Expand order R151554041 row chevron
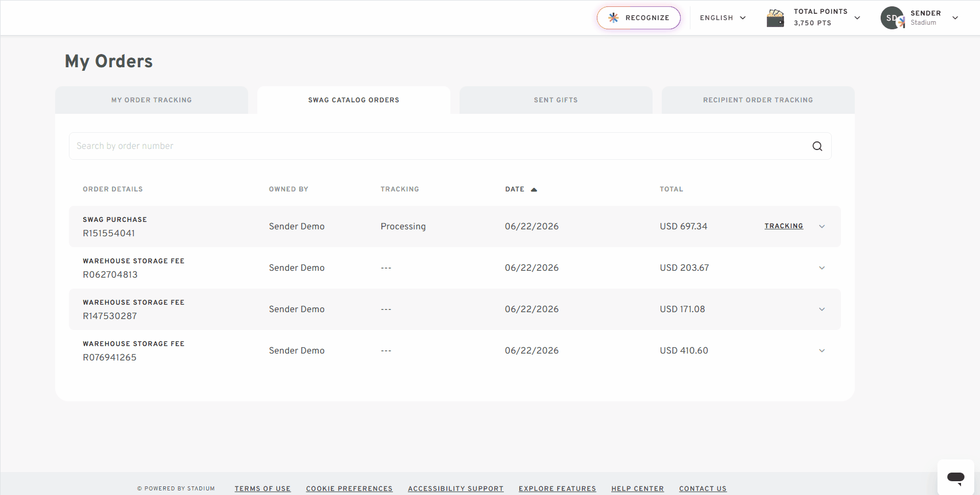This screenshot has width=980, height=495. (822, 227)
